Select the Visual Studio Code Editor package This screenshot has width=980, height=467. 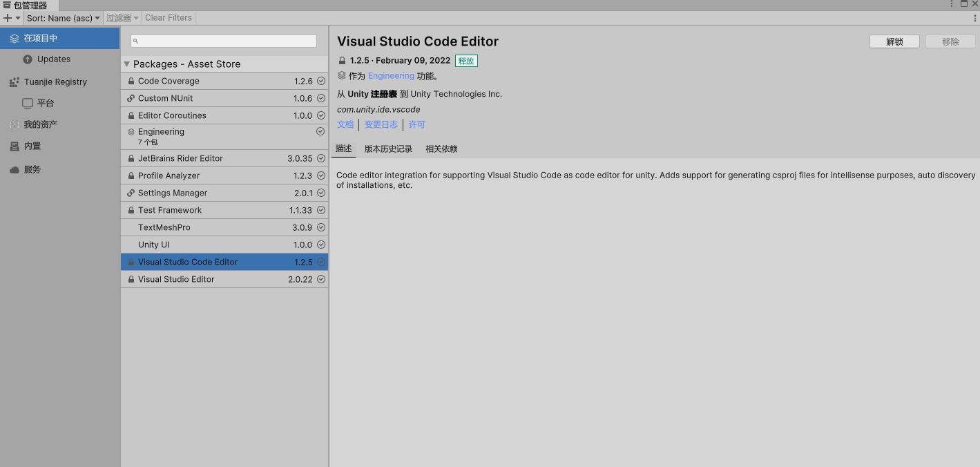coord(224,262)
